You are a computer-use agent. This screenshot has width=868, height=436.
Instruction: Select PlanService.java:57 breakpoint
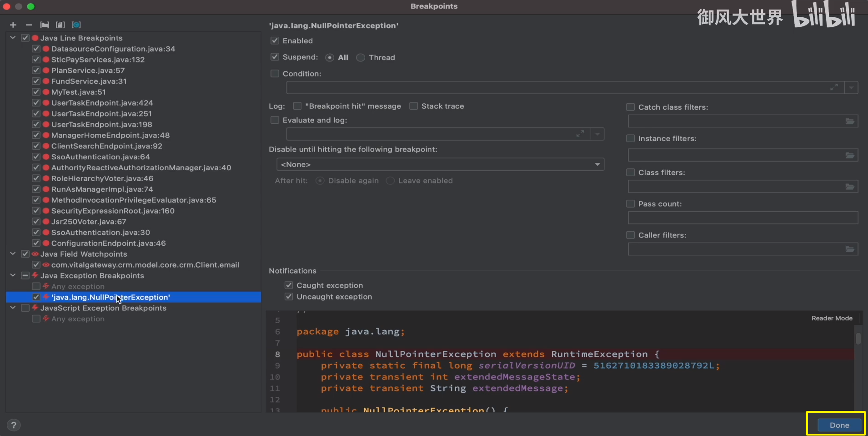click(88, 71)
